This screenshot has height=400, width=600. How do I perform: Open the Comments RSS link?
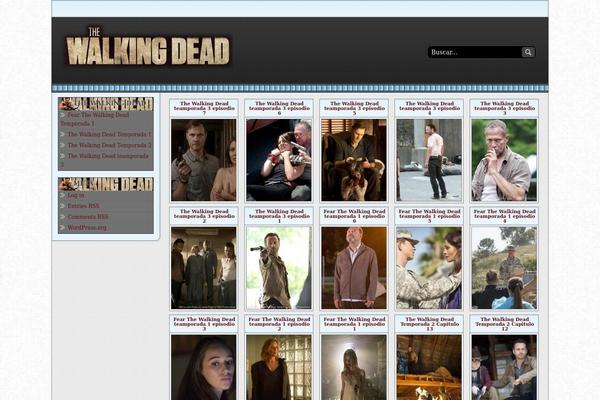[x=88, y=216]
